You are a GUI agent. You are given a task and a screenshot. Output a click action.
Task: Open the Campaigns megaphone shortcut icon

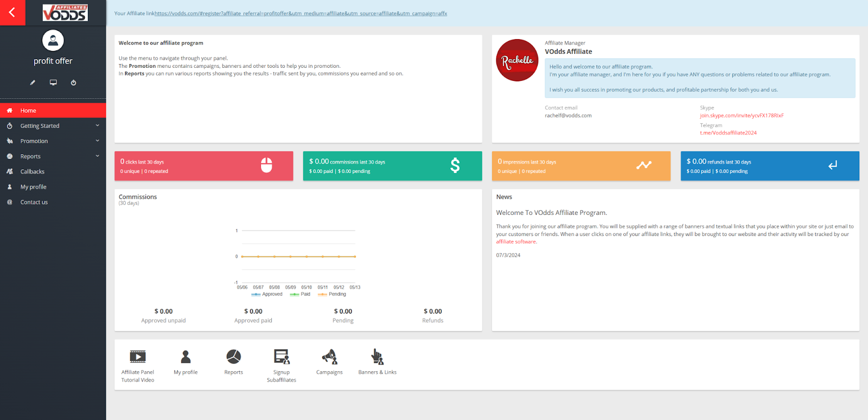[x=329, y=357]
